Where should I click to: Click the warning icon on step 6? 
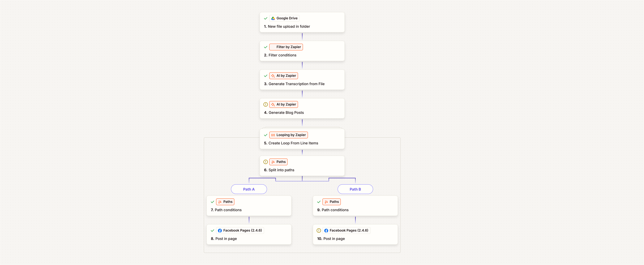[266, 162]
